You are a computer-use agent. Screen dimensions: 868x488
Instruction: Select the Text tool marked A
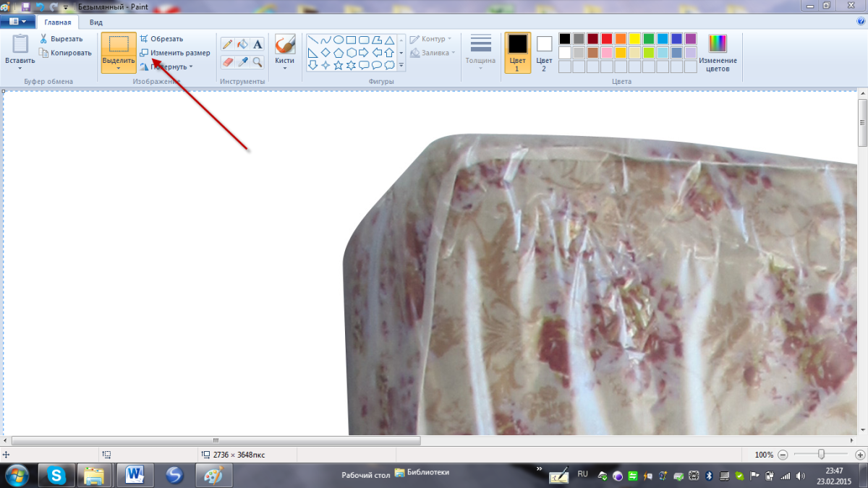pyautogui.click(x=258, y=44)
